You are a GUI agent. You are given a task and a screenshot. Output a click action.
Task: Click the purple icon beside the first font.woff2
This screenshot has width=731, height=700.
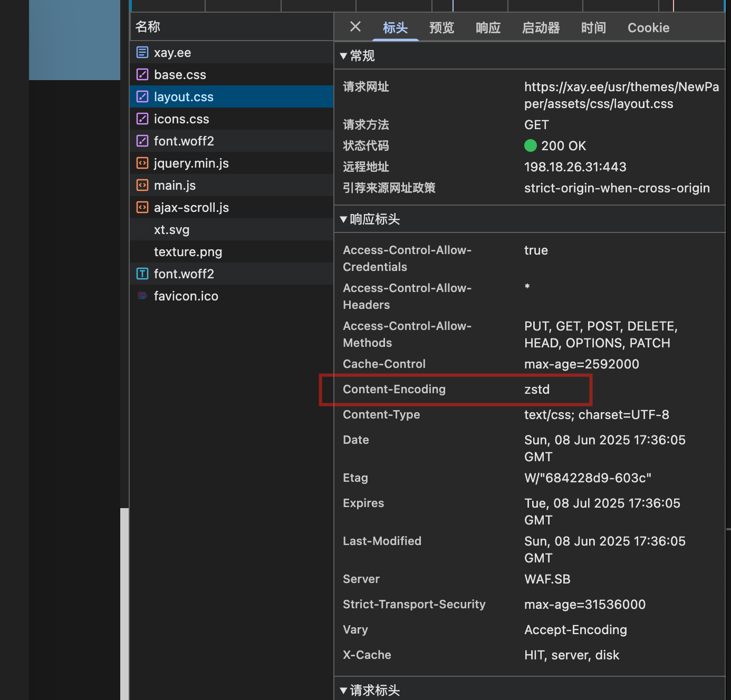[x=142, y=141]
